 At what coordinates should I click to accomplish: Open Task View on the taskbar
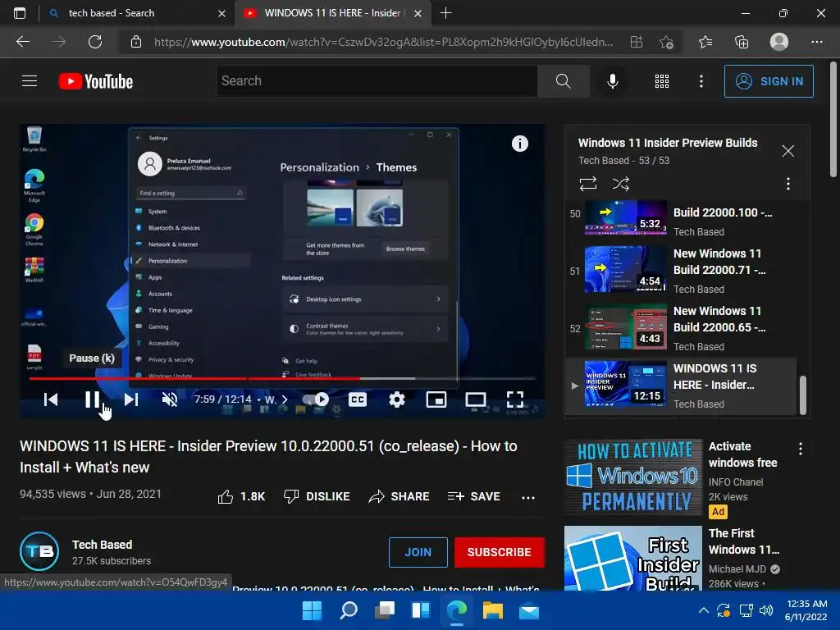coord(385,610)
